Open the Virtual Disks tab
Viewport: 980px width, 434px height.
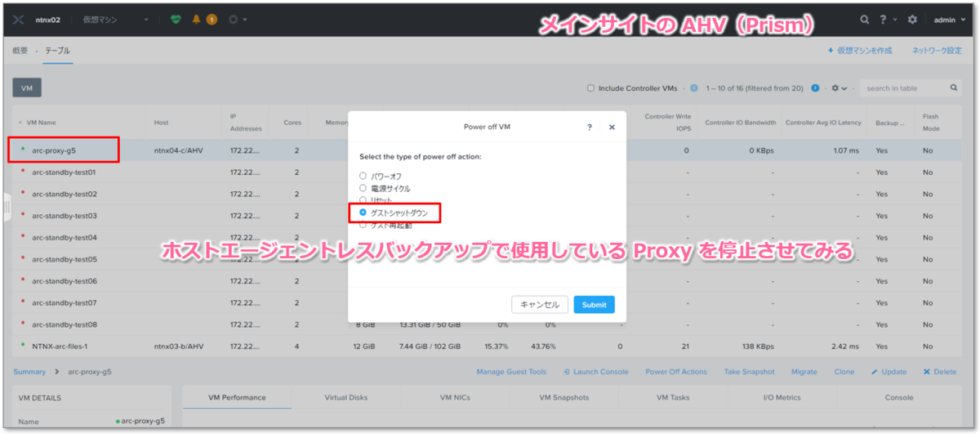346,398
